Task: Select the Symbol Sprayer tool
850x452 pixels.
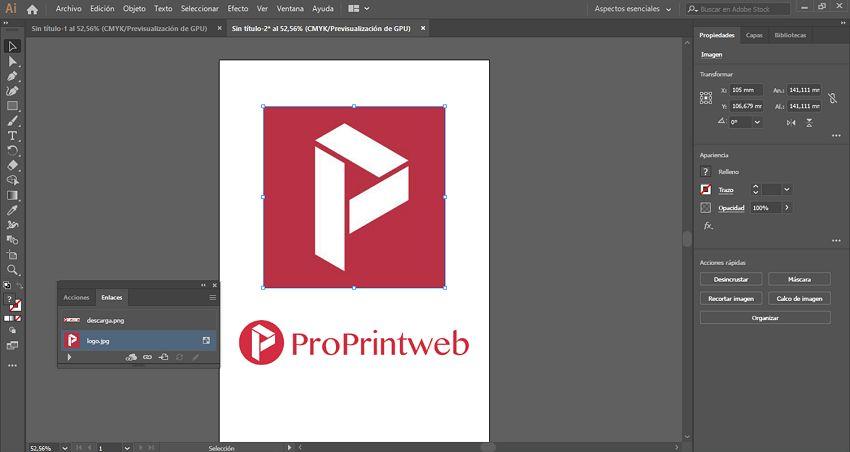Action: pos(12,225)
